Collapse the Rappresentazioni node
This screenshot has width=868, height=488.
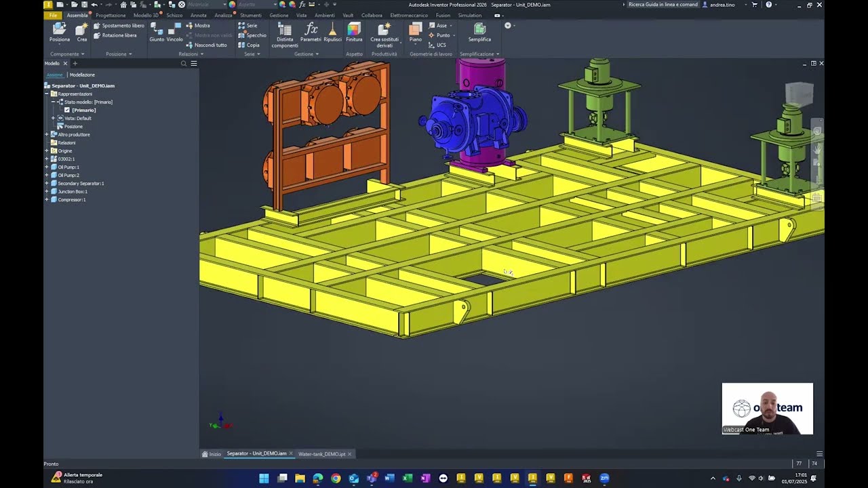47,94
